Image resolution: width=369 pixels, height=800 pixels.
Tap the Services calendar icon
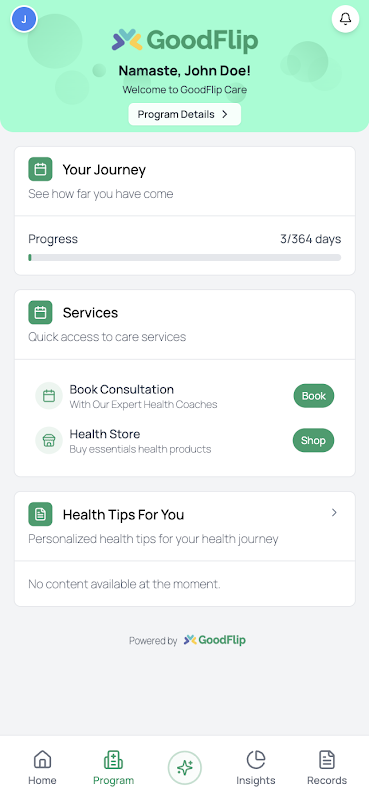pos(40,312)
